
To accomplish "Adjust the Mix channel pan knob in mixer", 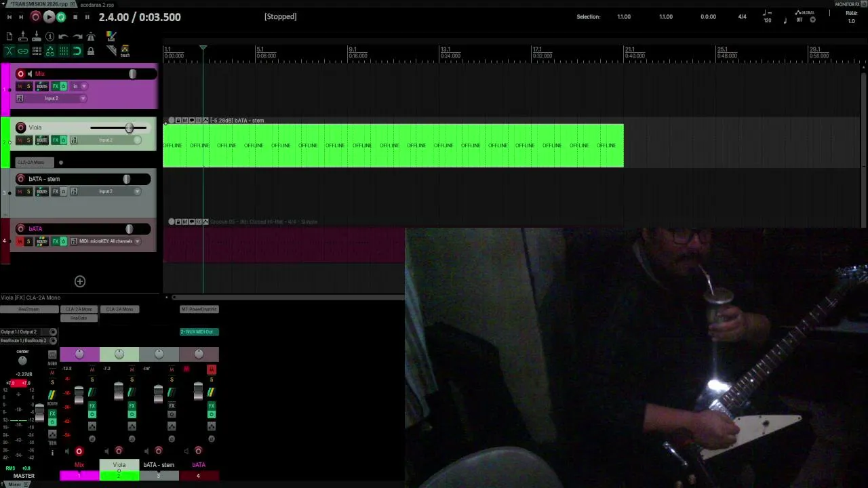I will click(79, 354).
